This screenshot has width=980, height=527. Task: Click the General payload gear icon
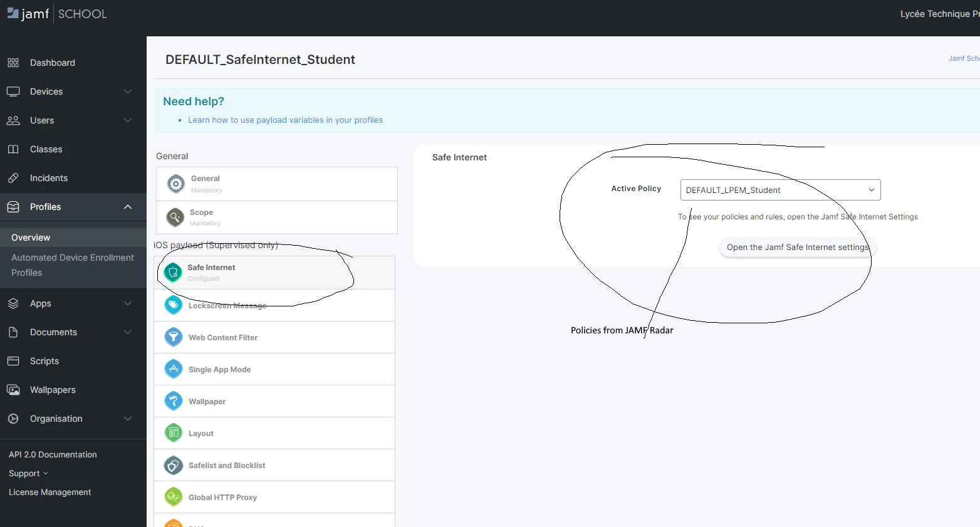point(176,184)
